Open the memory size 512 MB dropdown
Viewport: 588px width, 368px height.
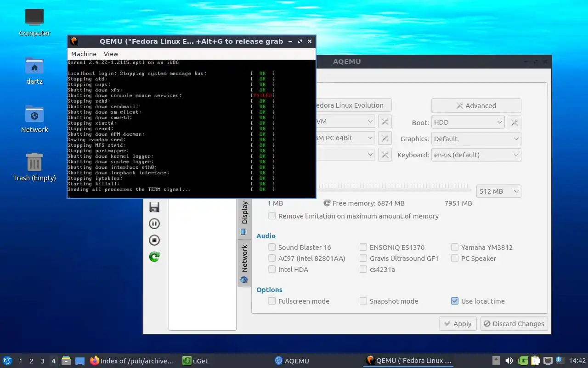(x=498, y=191)
